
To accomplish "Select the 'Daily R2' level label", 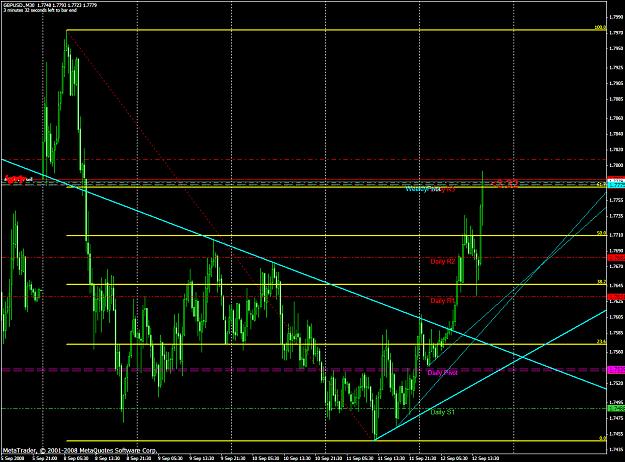I will 442,261.
